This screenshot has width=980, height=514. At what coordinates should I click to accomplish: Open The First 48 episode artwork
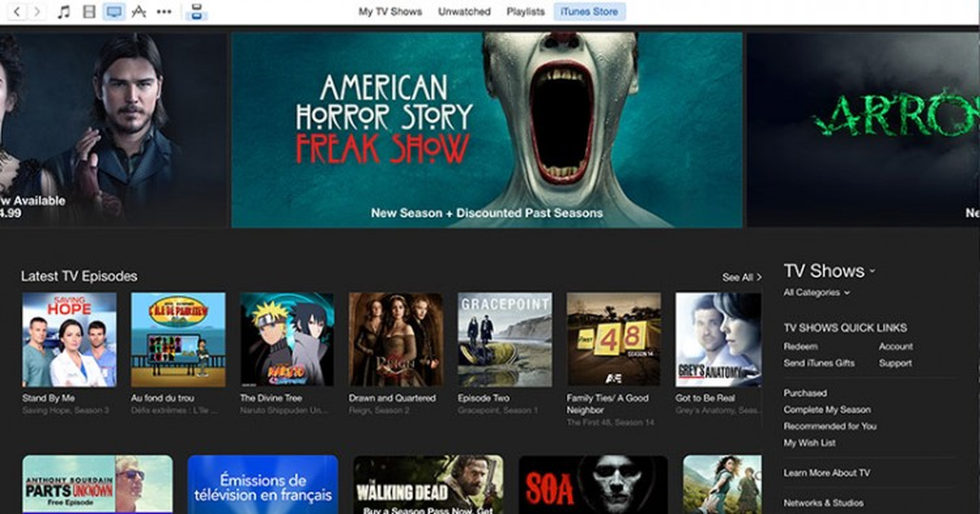[x=613, y=339]
